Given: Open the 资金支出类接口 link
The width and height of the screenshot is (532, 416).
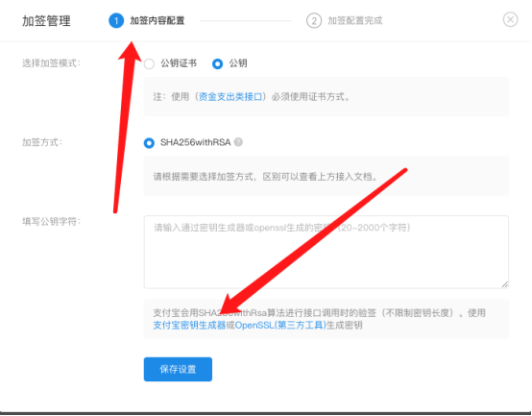Looking at the screenshot, I should pos(230,97).
